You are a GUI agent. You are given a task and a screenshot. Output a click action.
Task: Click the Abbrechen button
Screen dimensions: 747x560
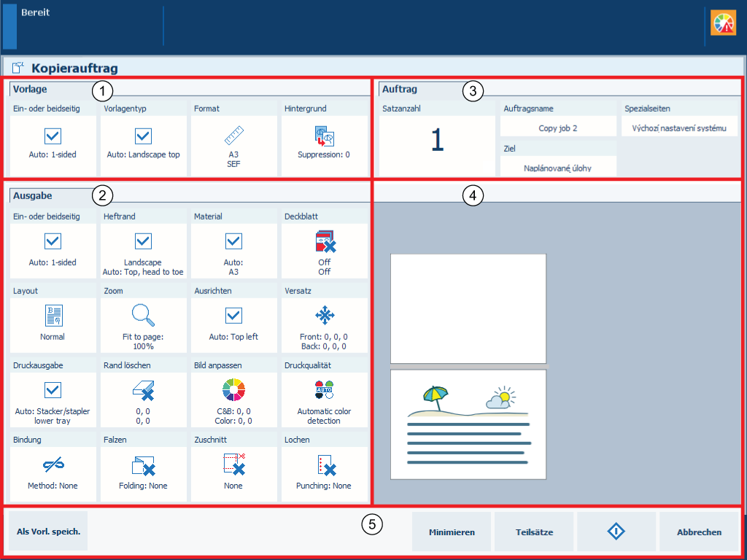[699, 532]
